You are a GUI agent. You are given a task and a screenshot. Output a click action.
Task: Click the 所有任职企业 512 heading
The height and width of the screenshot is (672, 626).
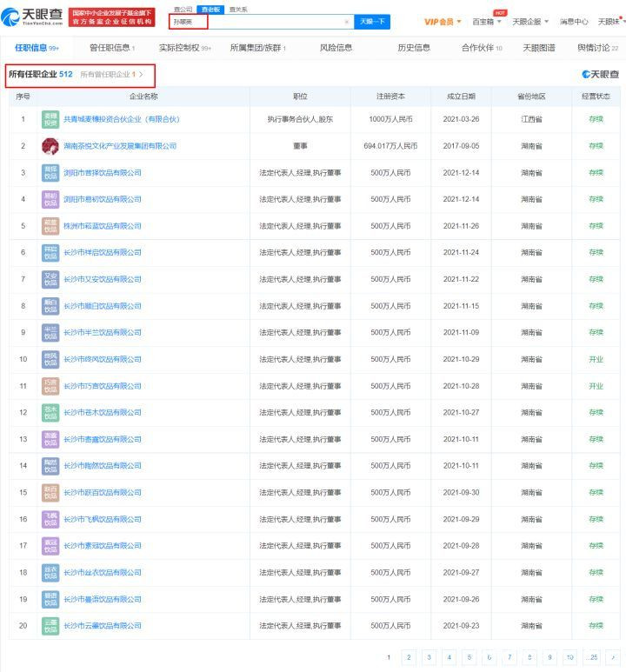click(x=41, y=74)
